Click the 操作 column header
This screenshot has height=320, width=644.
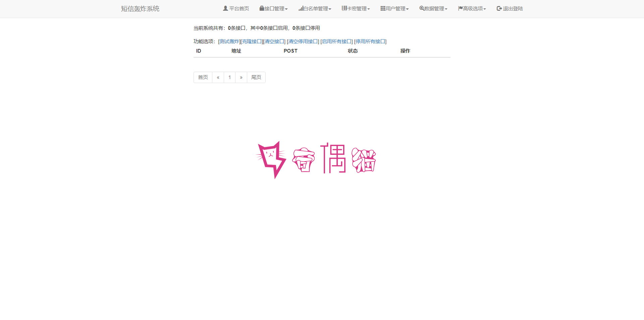405,51
